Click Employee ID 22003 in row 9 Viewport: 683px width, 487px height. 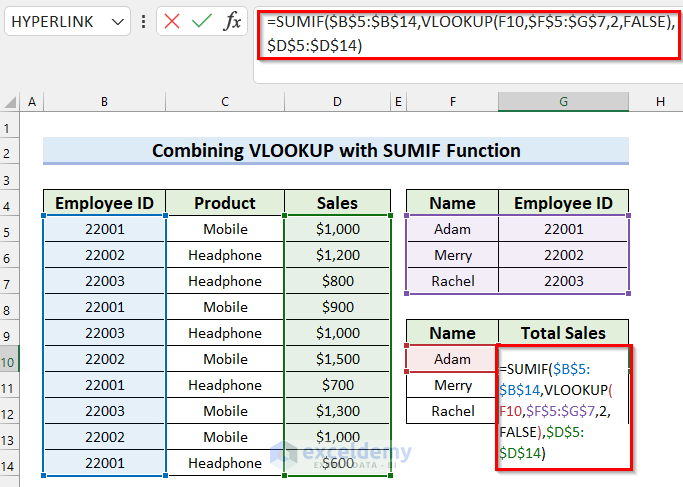pos(105,333)
